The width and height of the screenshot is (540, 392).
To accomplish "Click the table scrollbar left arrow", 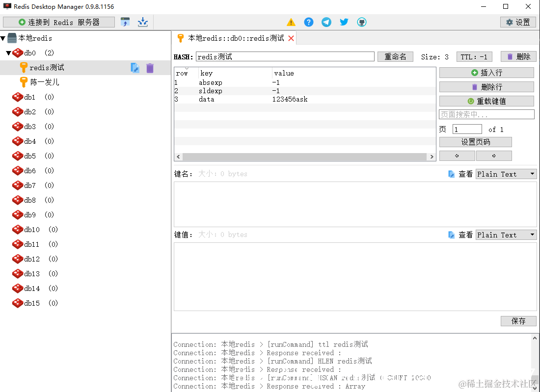I will (x=178, y=157).
